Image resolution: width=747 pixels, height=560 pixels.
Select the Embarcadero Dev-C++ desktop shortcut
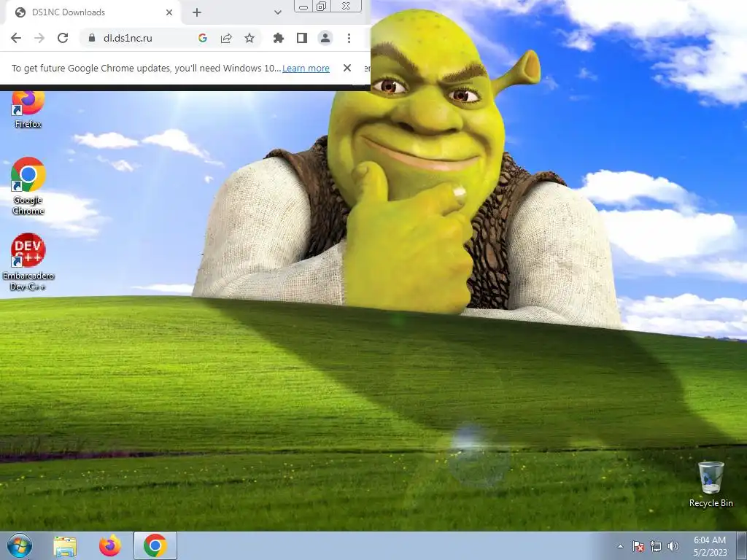click(28, 262)
